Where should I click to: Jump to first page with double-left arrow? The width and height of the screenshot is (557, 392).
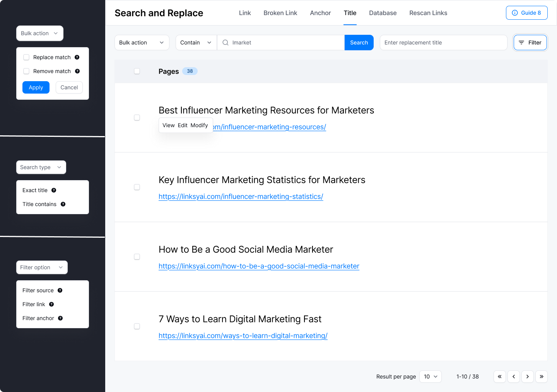[x=500, y=377]
